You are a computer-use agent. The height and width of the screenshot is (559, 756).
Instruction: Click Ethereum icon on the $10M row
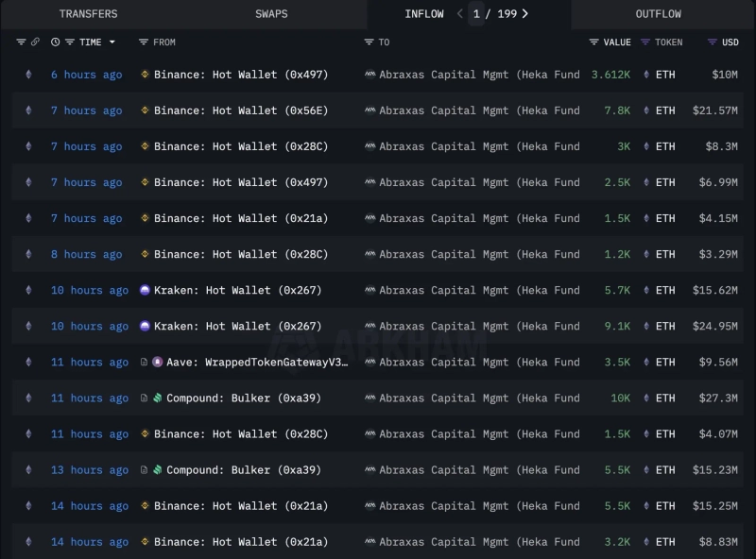[27, 75]
